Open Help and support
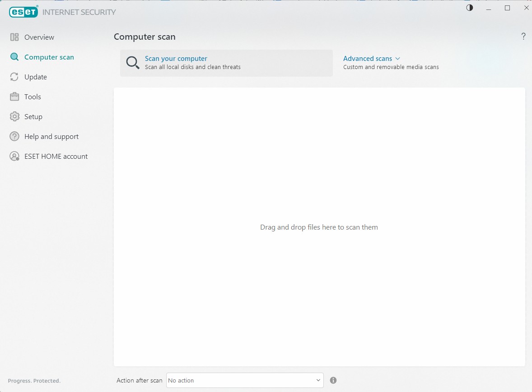Viewport: 532px width, 392px height. pyautogui.click(x=51, y=136)
